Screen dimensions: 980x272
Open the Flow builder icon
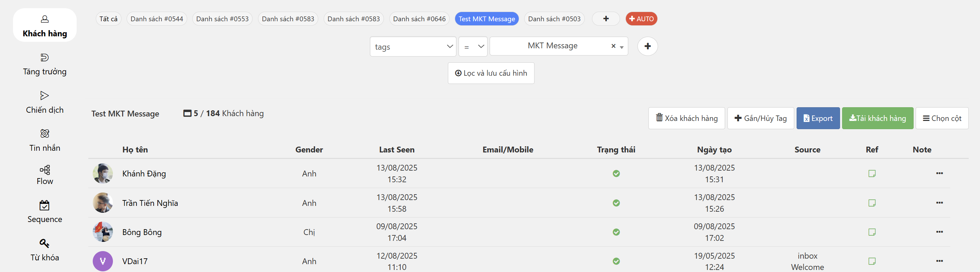pyautogui.click(x=44, y=170)
